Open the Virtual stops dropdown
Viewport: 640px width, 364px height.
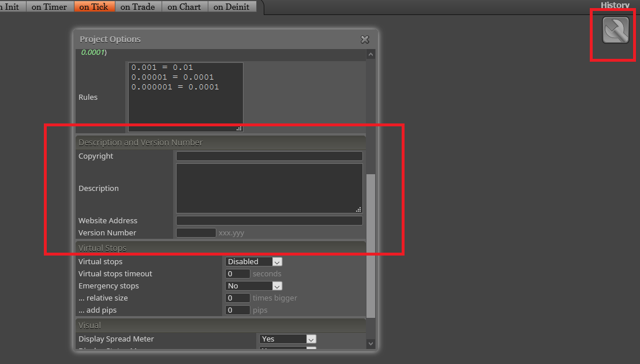[x=253, y=261]
